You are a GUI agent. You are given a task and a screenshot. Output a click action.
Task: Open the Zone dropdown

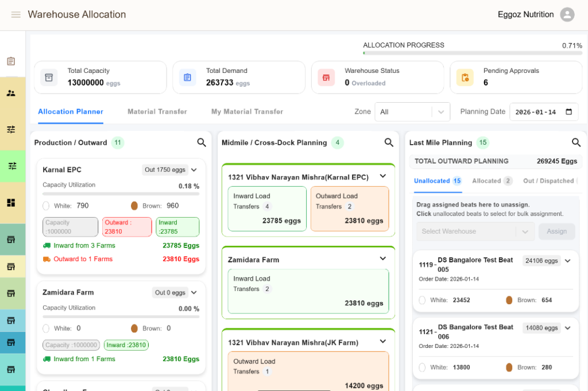click(412, 112)
